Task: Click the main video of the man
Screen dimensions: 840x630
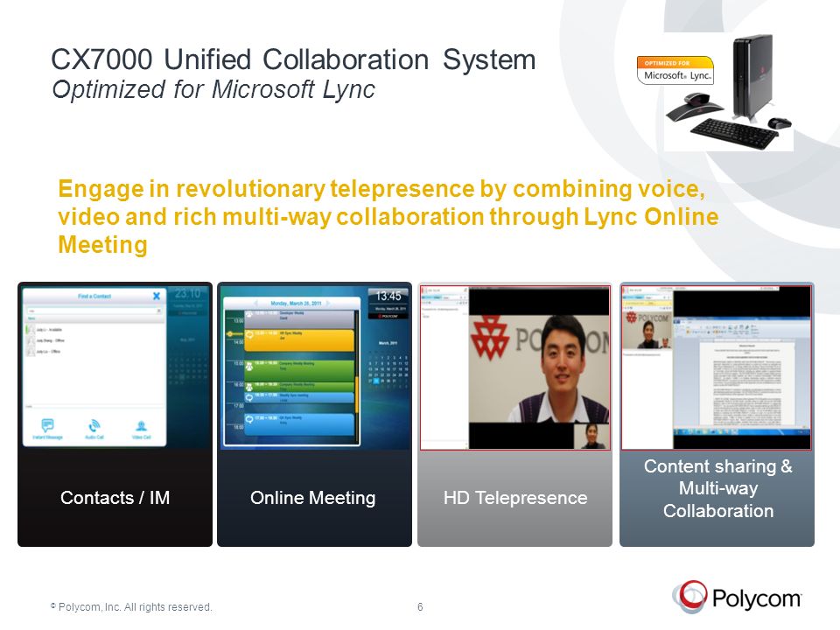Action: click(x=539, y=368)
